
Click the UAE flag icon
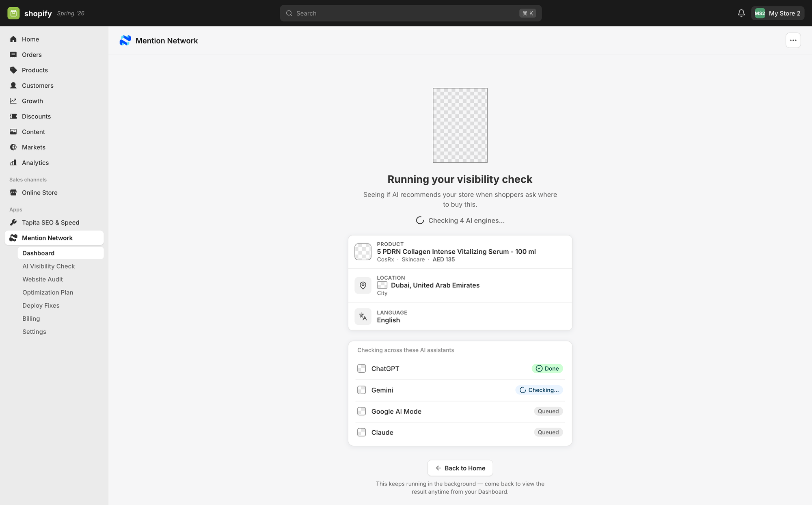[382, 285]
